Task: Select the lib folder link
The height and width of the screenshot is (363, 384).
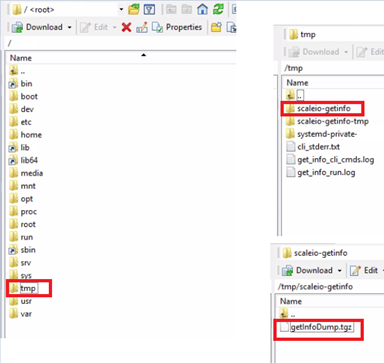Action: [x=19, y=147]
